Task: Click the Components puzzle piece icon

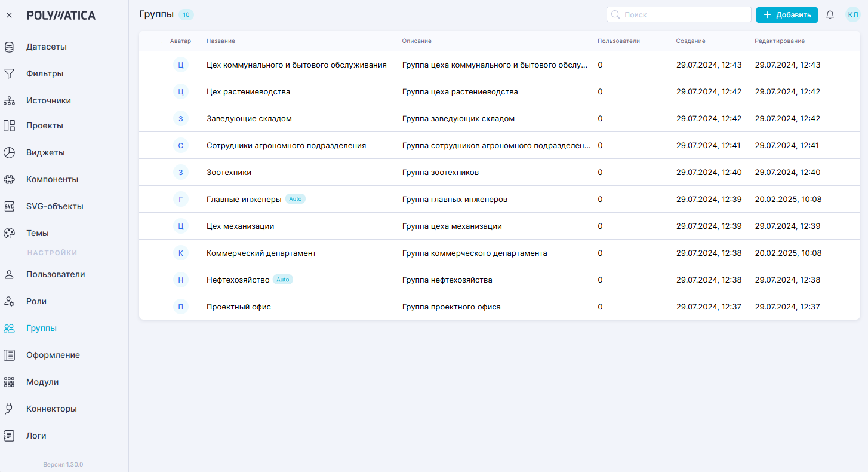Action: (9, 179)
